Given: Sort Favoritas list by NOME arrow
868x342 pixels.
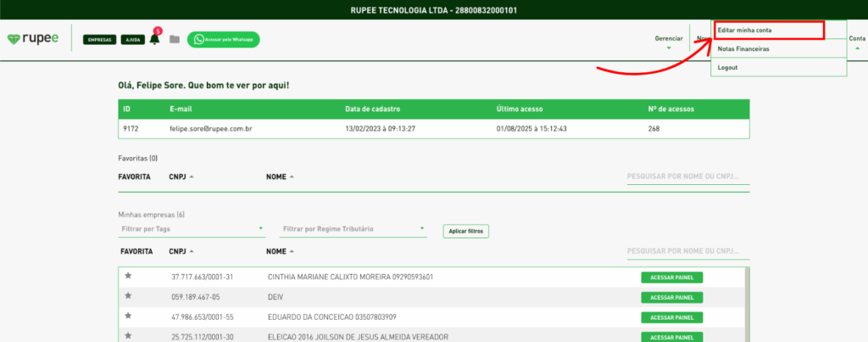Looking at the screenshot, I should (x=291, y=177).
